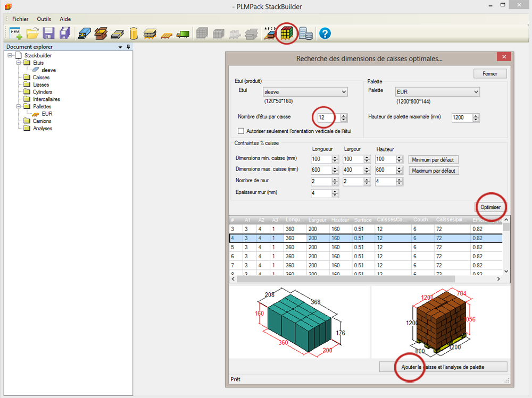Click the results table horizontal scroll right arrow
Screen dimensions: 532x398
point(498,278)
